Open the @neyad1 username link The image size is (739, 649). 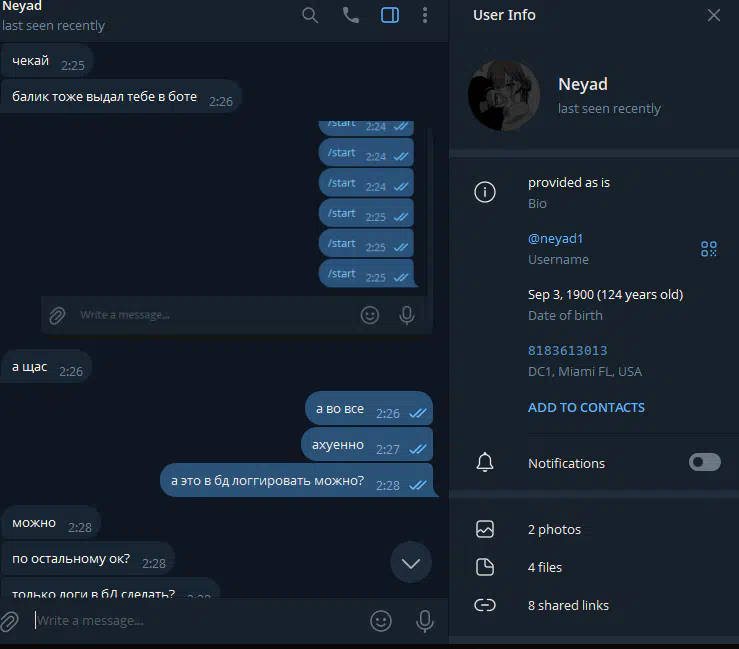point(555,238)
